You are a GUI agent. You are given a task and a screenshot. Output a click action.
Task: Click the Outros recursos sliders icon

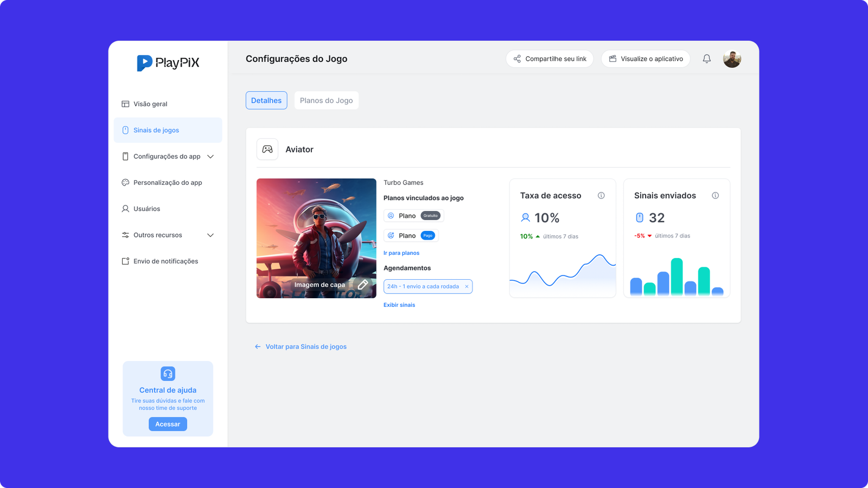point(125,235)
